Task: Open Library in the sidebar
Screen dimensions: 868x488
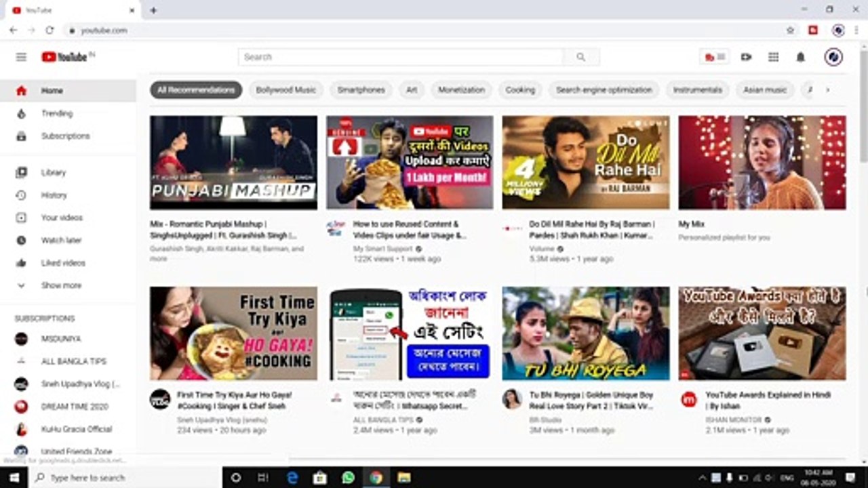Action: coord(68,172)
